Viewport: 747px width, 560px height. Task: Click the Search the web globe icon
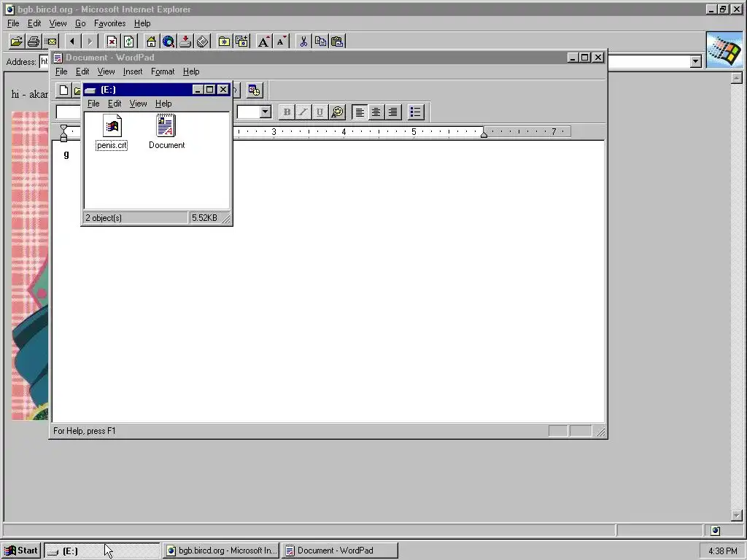tap(169, 42)
